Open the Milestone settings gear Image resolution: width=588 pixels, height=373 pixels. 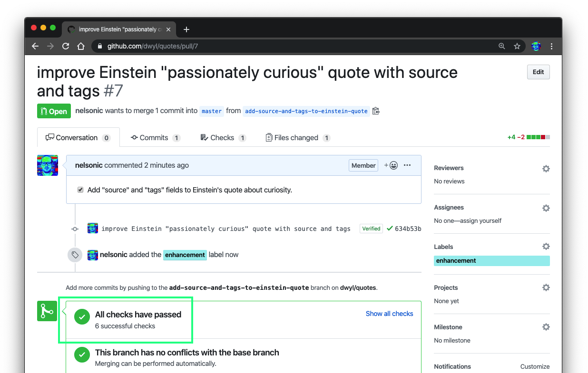(x=546, y=326)
